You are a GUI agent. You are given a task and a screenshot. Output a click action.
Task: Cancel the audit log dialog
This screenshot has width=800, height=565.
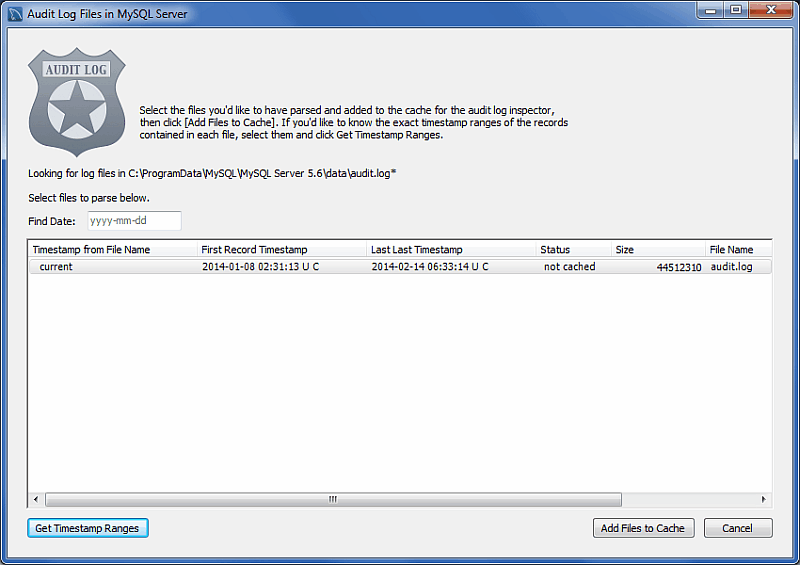click(738, 528)
